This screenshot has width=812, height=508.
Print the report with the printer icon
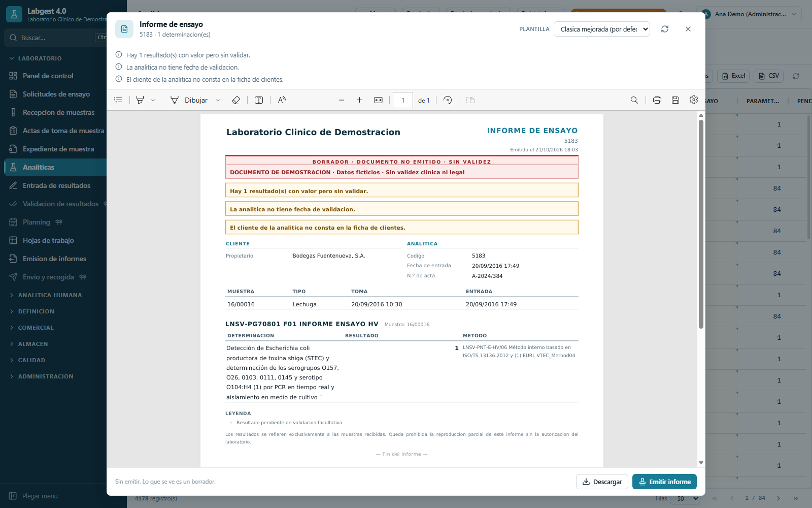pyautogui.click(x=657, y=100)
